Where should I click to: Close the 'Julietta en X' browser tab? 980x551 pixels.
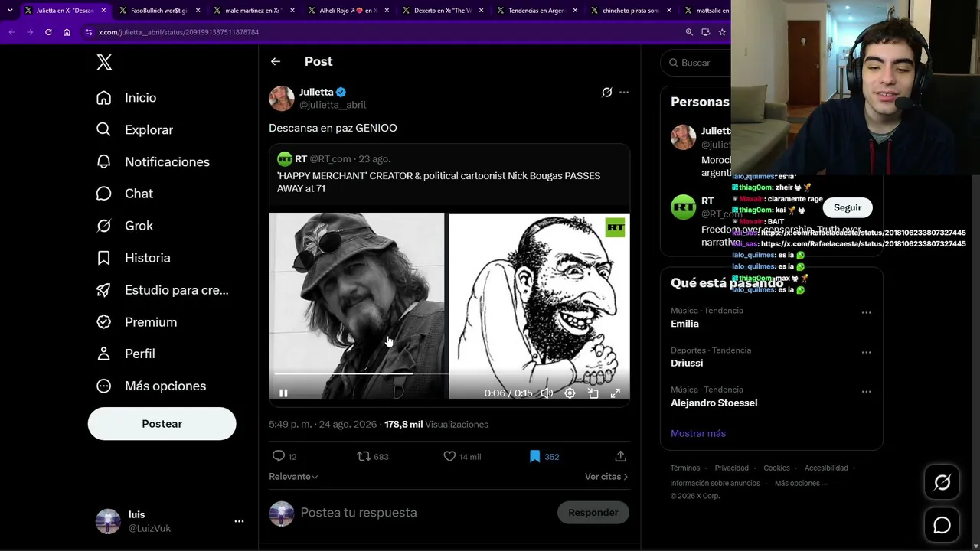tap(103, 11)
